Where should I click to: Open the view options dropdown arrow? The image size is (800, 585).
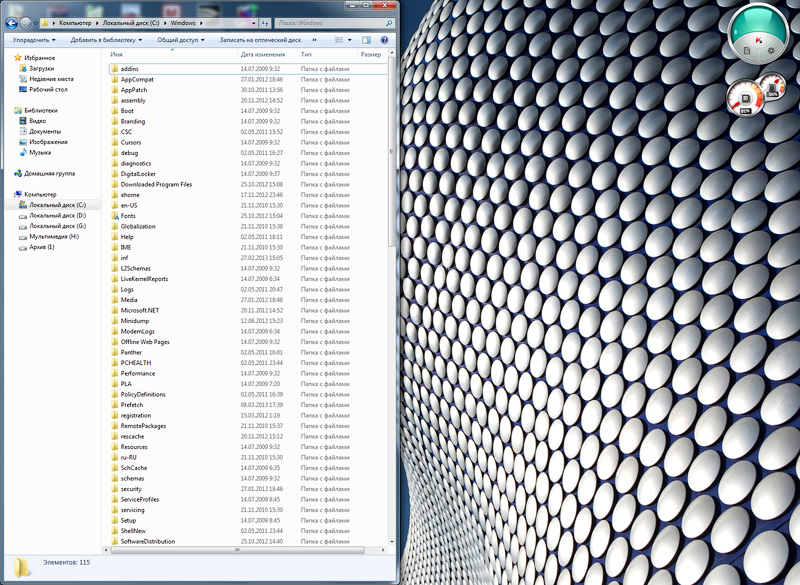[349, 40]
